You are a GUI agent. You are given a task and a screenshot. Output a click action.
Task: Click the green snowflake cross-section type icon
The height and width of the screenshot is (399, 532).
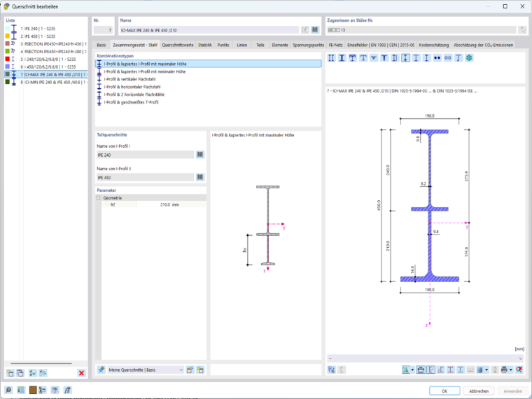point(469,58)
